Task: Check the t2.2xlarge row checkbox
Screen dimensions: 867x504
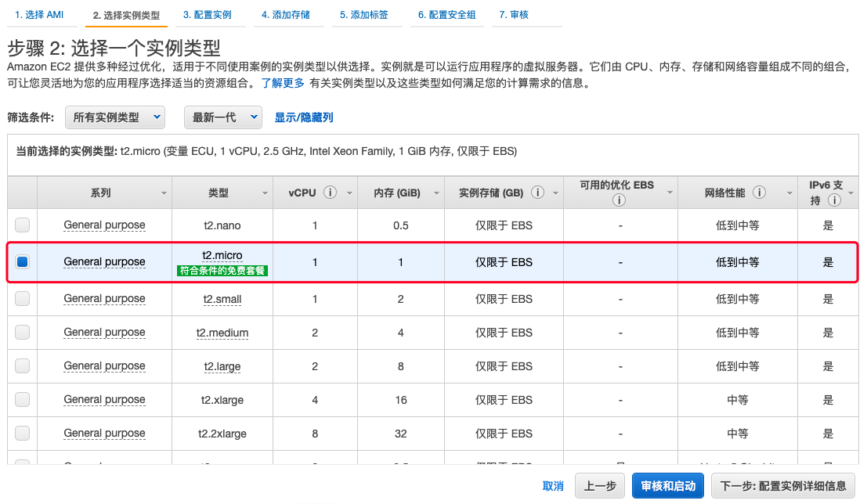Action: point(22,434)
